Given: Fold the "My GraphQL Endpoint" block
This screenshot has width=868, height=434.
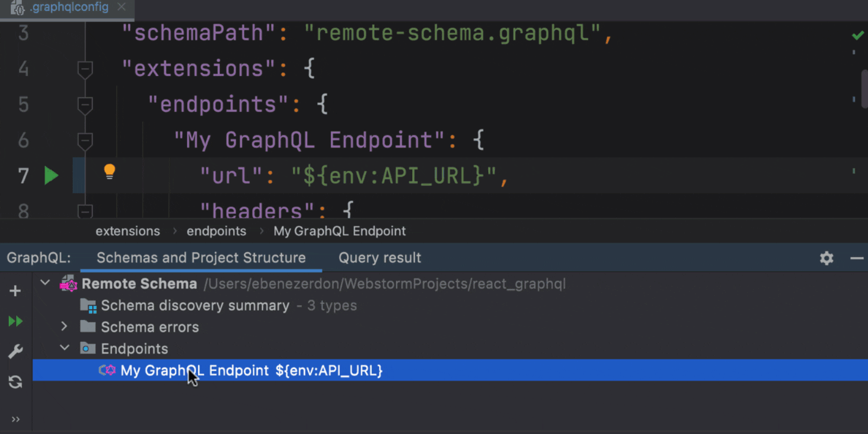Looking at the screenshot, I should (x=85, y=141).
